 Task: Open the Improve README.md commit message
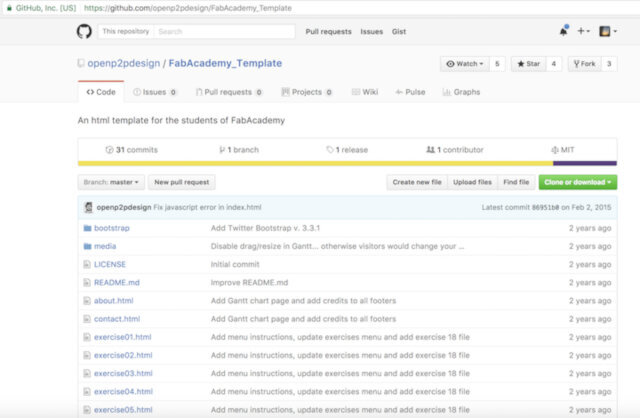[x=249, y=282]
